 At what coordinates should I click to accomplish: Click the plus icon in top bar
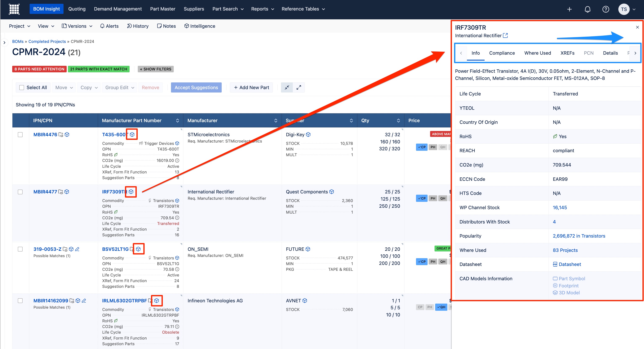pyautogui.click(x=569, y=9)
